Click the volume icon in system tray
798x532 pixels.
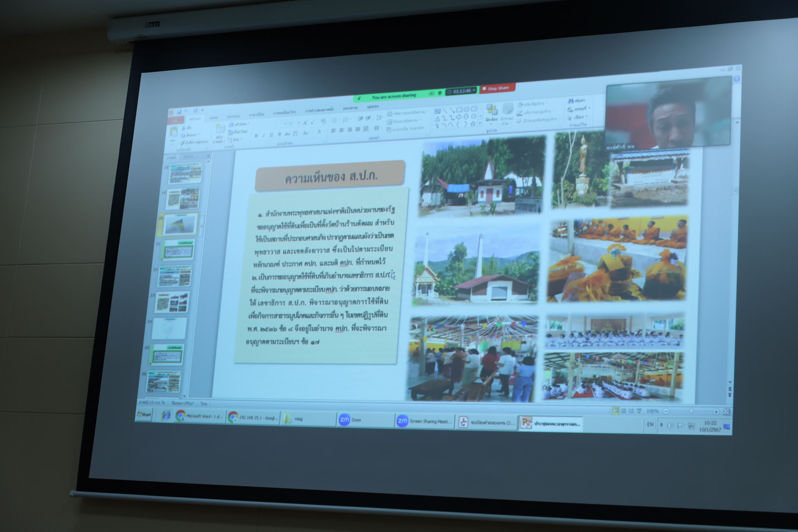click(x=670, y=426)
